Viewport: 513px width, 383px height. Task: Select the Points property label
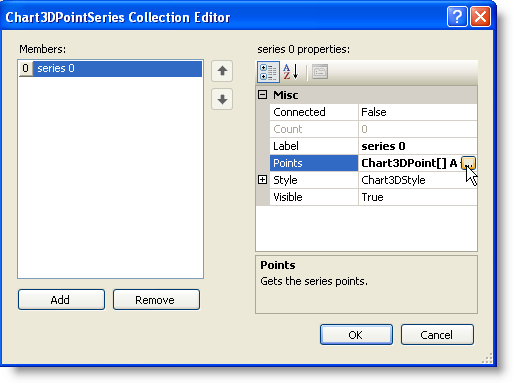pos(314,163)
